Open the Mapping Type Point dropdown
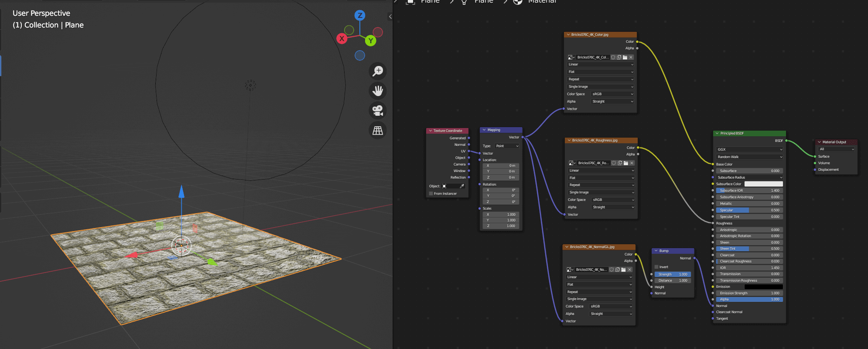The height and width of the screenshot is (349, 868). pyautogui.click(x=507, y=146)
